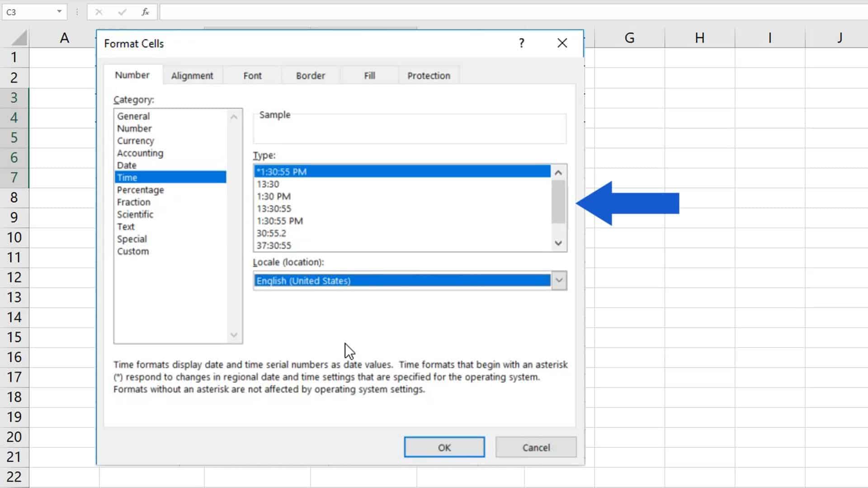The height and width of the screenshot is (488, 868).
Task: Click column header H to select it
Action: [x=699, y=38]
